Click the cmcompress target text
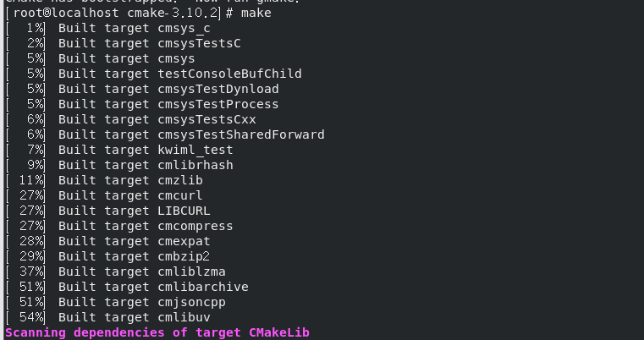Viewport: 644px width, 340px height. click(195, 226)
